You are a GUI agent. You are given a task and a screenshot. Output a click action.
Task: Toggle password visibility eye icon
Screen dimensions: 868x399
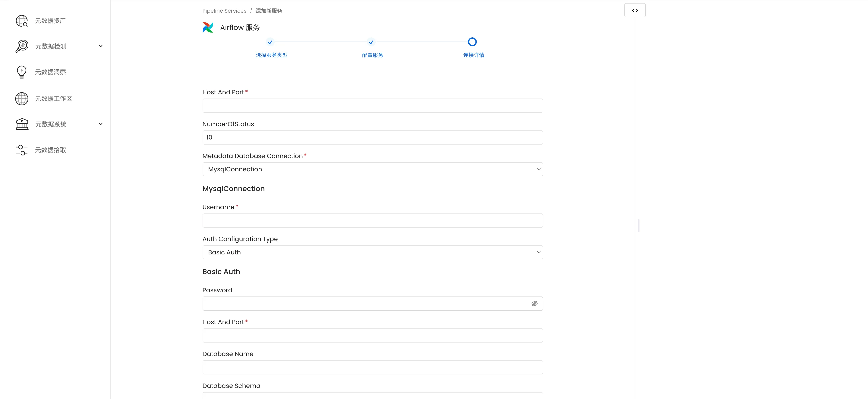coord(534,304)
